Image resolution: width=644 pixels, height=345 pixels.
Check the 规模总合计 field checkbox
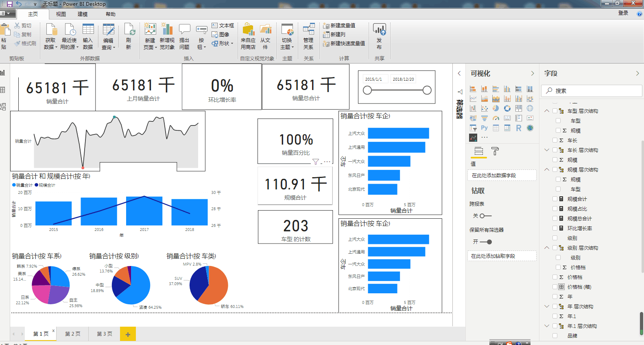coord(555,218)
